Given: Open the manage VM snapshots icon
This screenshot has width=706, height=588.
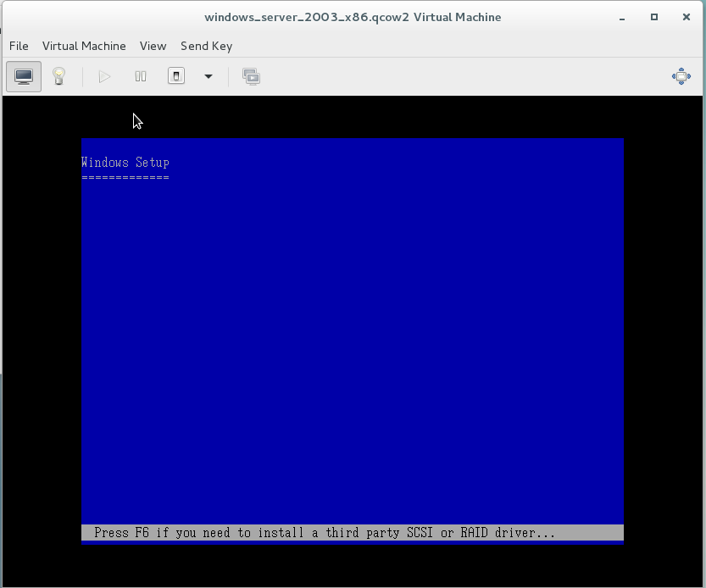Looking at the screenshot, I should tap(251, 76).
